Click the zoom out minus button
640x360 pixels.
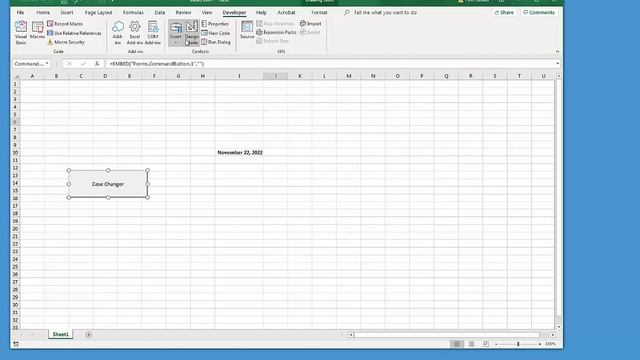496,344
